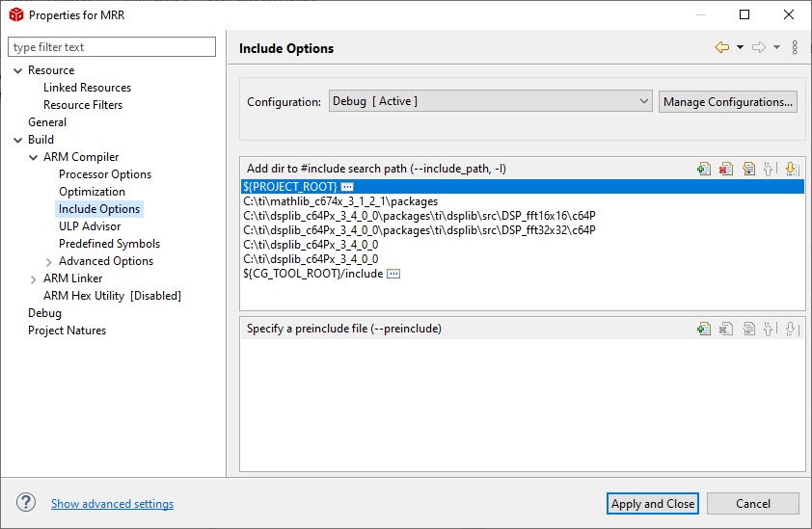Click Add icon in preinclude file section

coord(704,329)
